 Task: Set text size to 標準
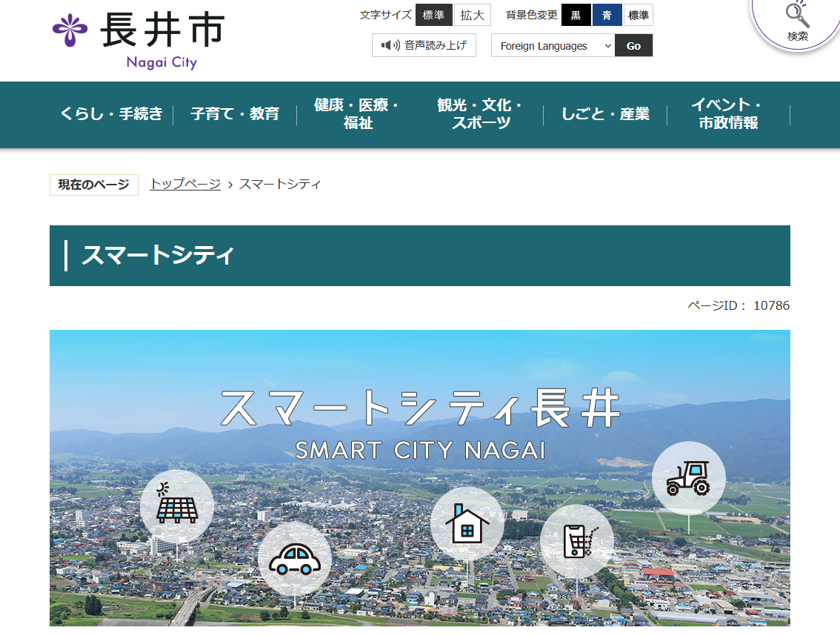(433, 15)
